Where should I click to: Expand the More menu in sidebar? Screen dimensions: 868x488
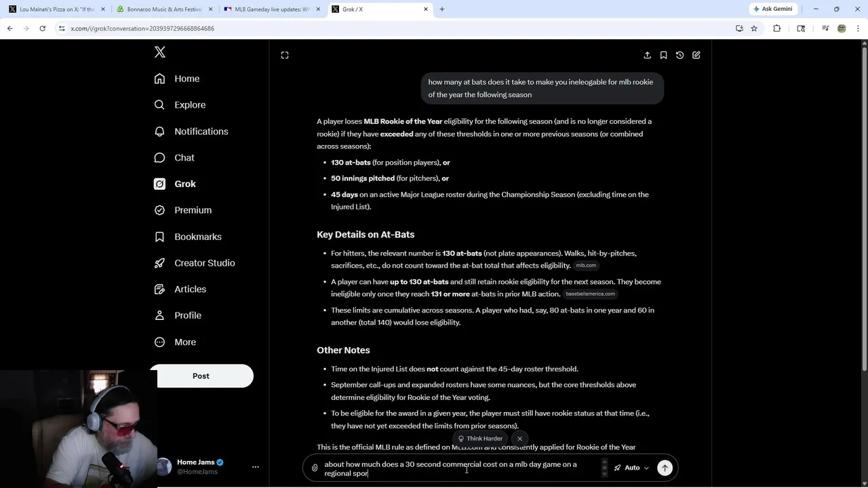(175, 342)
